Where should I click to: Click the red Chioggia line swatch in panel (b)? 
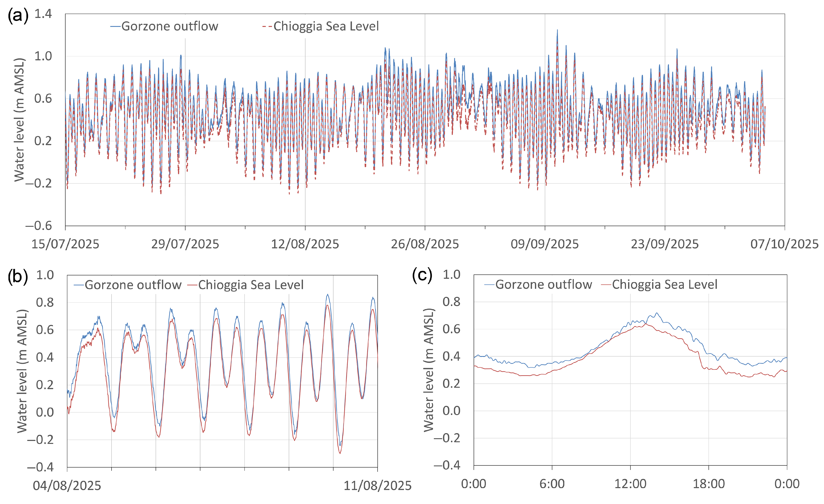(x=192, y=285)
